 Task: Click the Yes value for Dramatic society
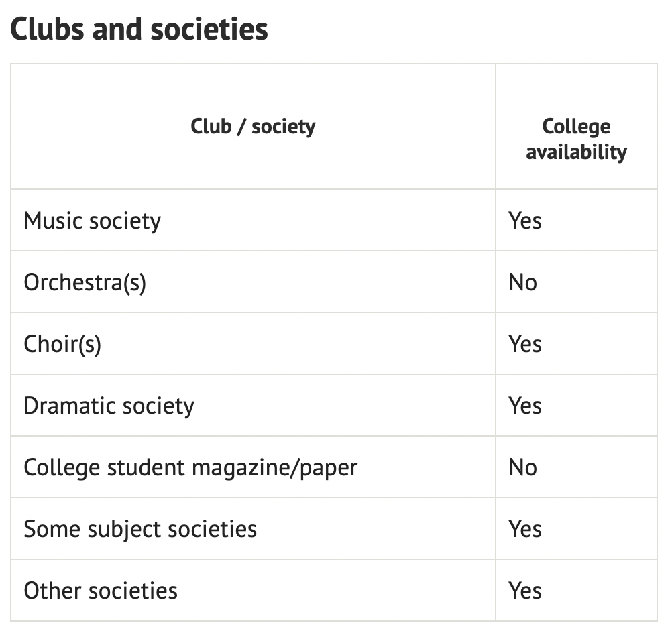click(x=525, y=406)
